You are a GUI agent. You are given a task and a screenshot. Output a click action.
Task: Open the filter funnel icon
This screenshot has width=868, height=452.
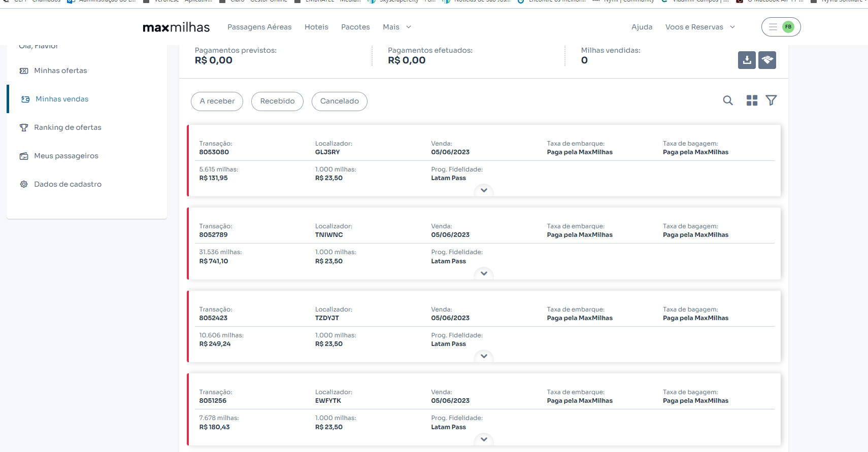coord(771,100)
